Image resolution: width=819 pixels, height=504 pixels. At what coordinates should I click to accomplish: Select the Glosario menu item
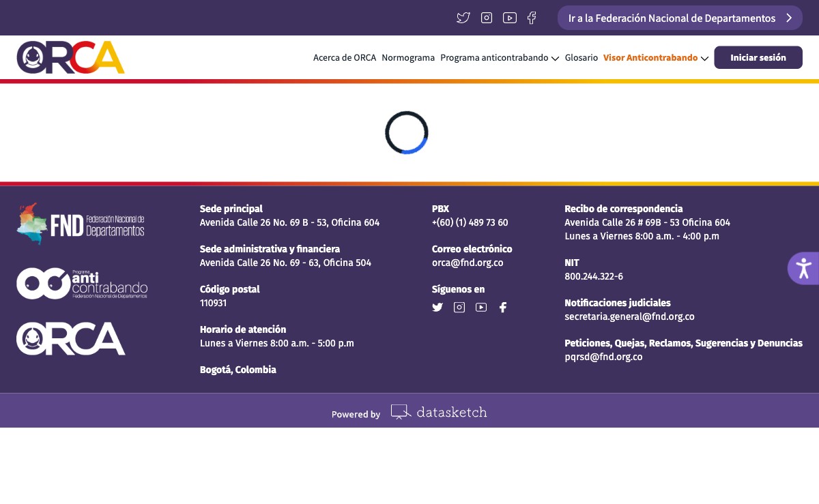(x=581, y=58)
